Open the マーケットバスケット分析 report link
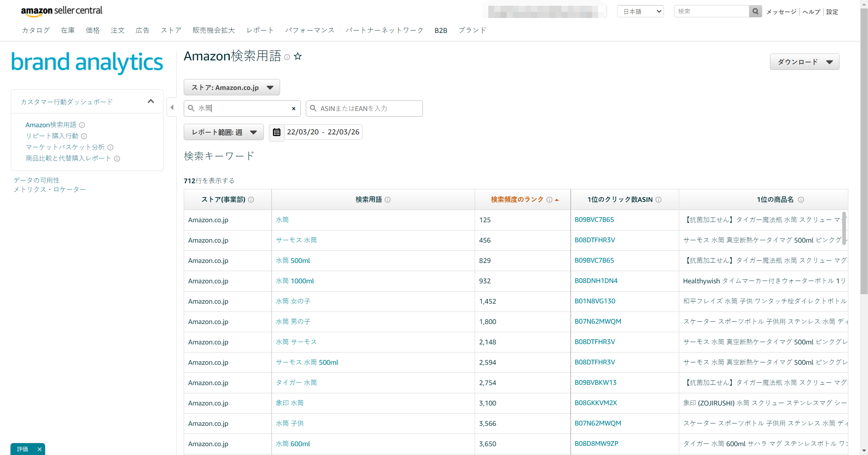This screenshot has width=868, height=455. [65, 147]
